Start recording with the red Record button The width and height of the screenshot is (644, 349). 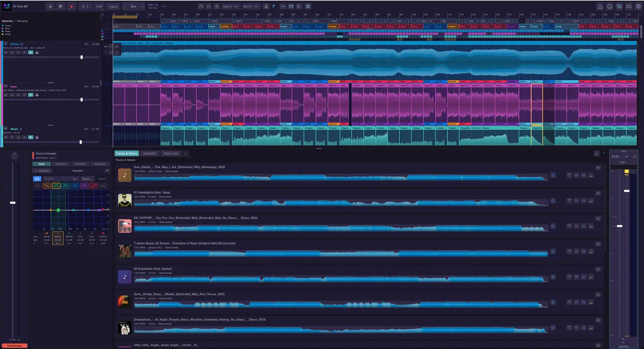(71, 6)
